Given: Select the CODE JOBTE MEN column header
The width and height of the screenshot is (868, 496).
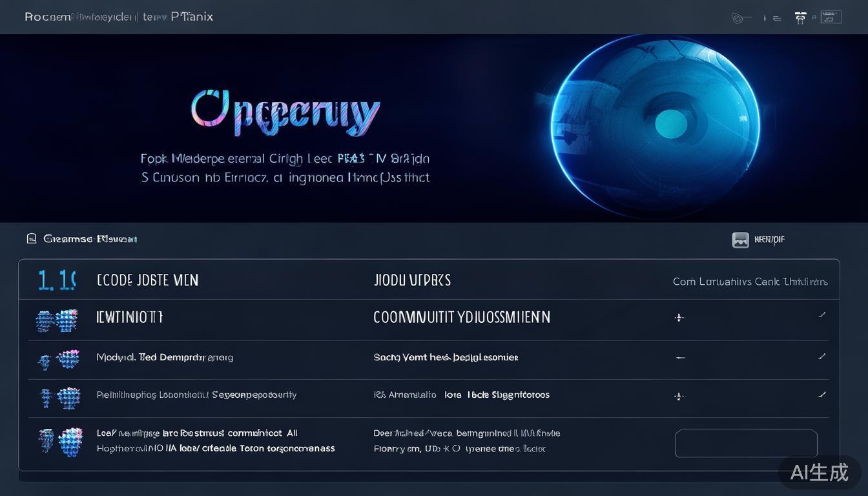Looking at the screenshot, I should tap(147, 280).
